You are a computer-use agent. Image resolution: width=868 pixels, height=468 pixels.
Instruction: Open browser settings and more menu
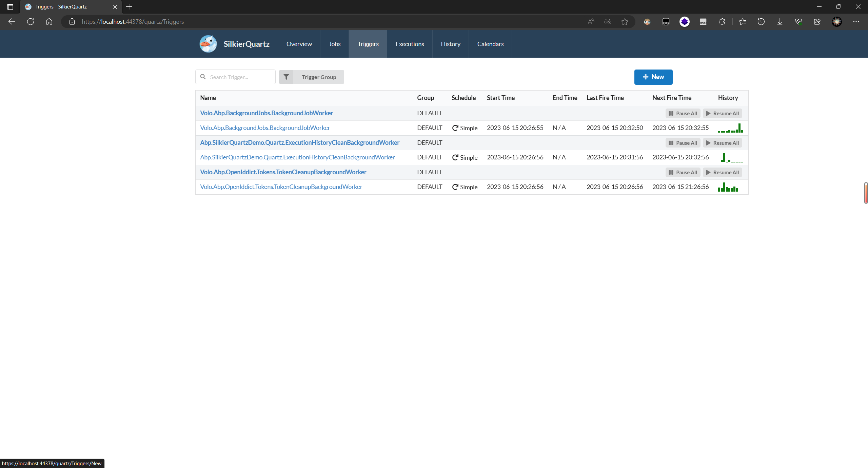click(856, 22)
